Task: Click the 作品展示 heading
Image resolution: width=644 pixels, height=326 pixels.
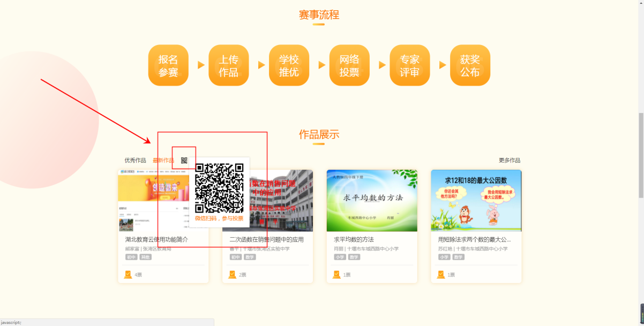Action: 319,134
